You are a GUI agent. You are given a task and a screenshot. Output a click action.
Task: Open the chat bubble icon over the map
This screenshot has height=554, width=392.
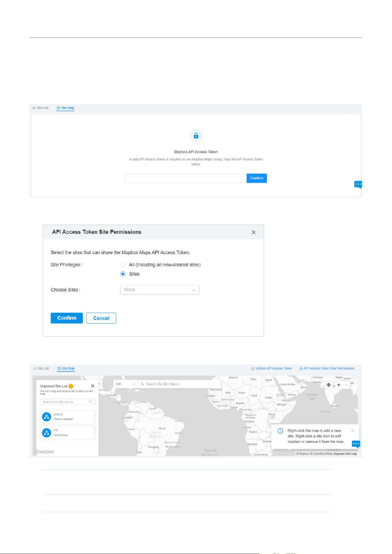coord(356,444)
